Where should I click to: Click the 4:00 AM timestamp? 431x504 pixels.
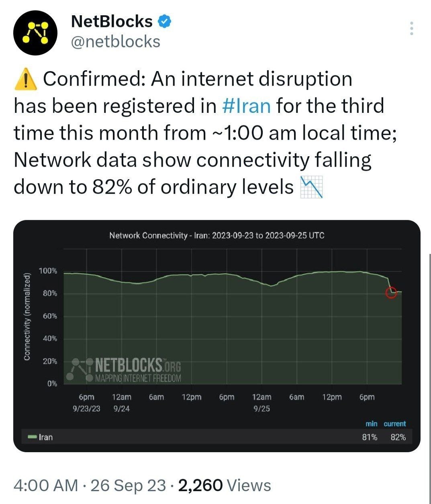click(x=45, y=485)
